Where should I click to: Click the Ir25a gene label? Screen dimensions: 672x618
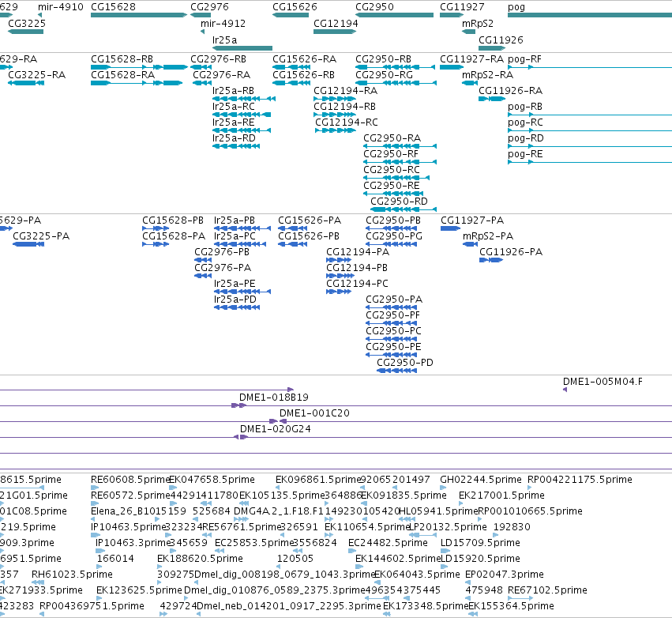click(x=224, y=40)
